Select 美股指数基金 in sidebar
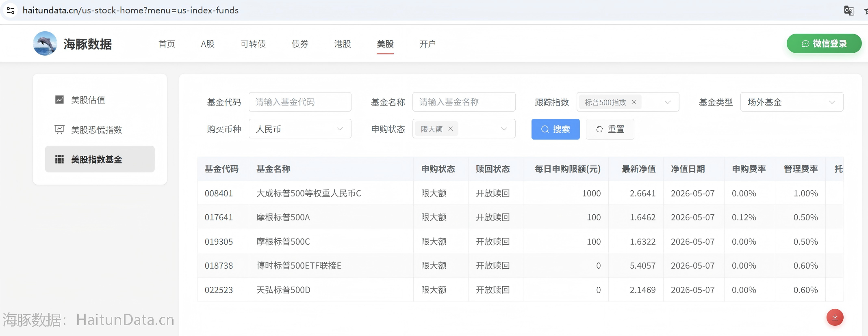Viewport: 868px width, 336px height. coord(100,159)
